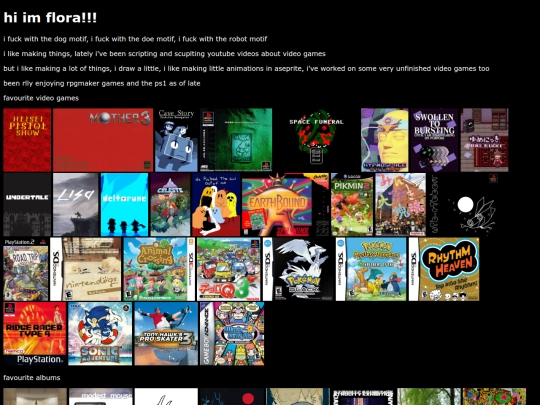Open the Space Funeral cover image
Image resolution: width=540 pixels, height=405 pixels.
pos(316,140)
